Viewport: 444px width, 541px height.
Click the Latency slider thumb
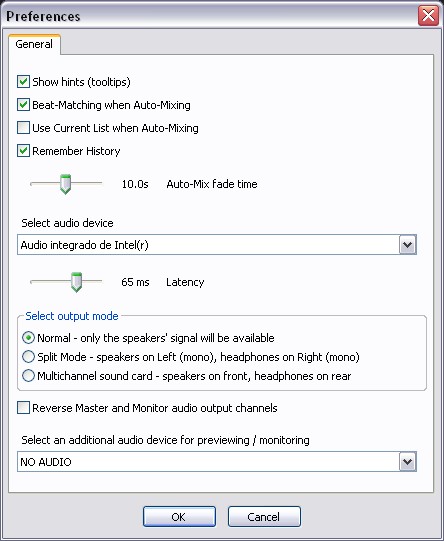pyautogui.click(x=76, y=282)
